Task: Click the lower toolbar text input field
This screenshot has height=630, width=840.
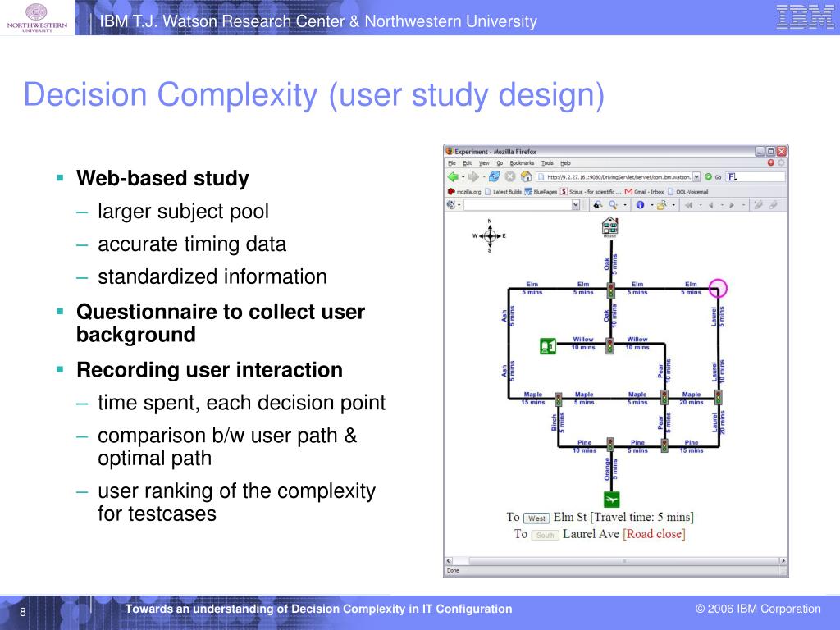Action: click(x=518, y=204)
